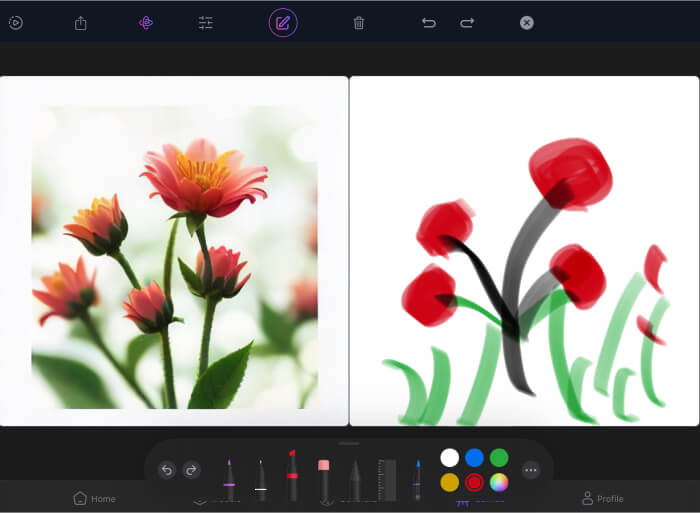The height and width of the screenshot is (513, 700).
Task: Open the Profile tab
Action: coord(602,498)
